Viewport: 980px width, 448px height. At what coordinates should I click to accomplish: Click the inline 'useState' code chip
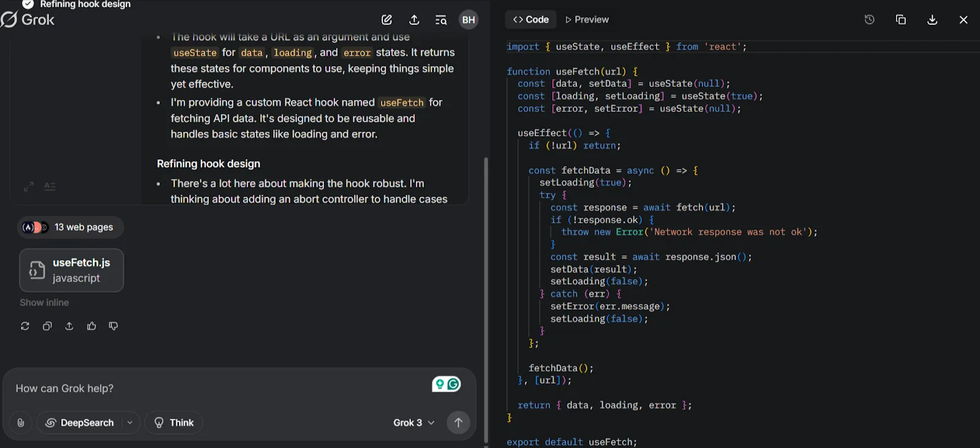[195, 53]
